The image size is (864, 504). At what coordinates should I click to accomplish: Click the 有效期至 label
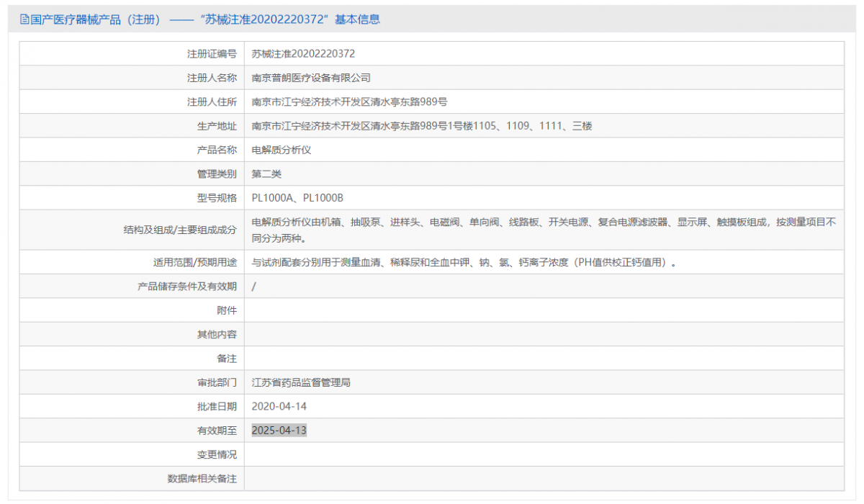coord(217,431)
